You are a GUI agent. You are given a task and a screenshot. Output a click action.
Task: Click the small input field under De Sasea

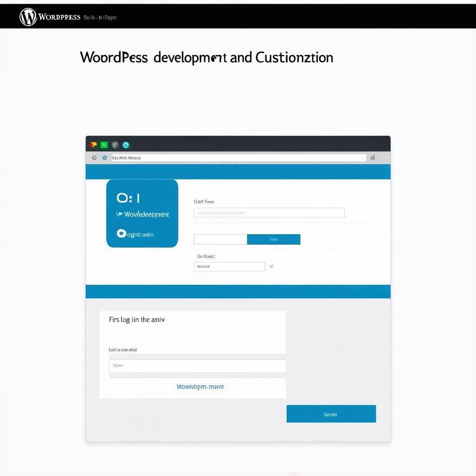tap(229, 267)
